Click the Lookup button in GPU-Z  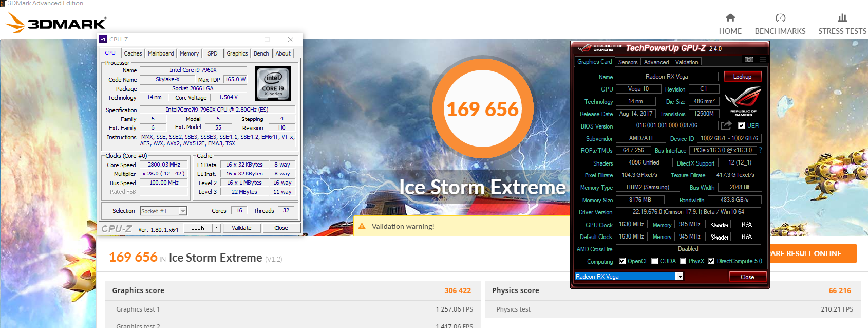pyautogui.click(x=742, y=77)
